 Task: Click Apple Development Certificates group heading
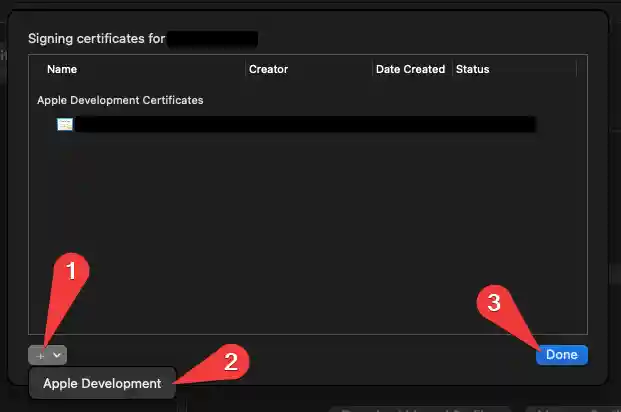click(x=120, y=100)
